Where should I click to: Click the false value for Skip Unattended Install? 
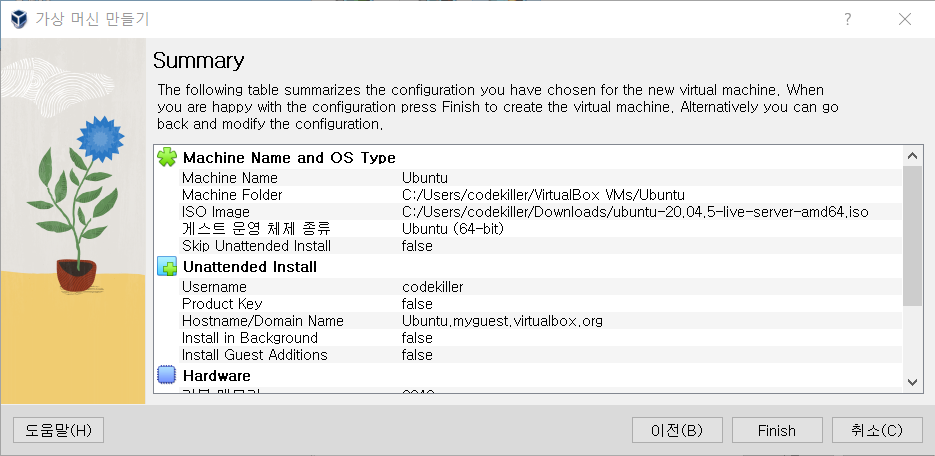coord(417,246)
